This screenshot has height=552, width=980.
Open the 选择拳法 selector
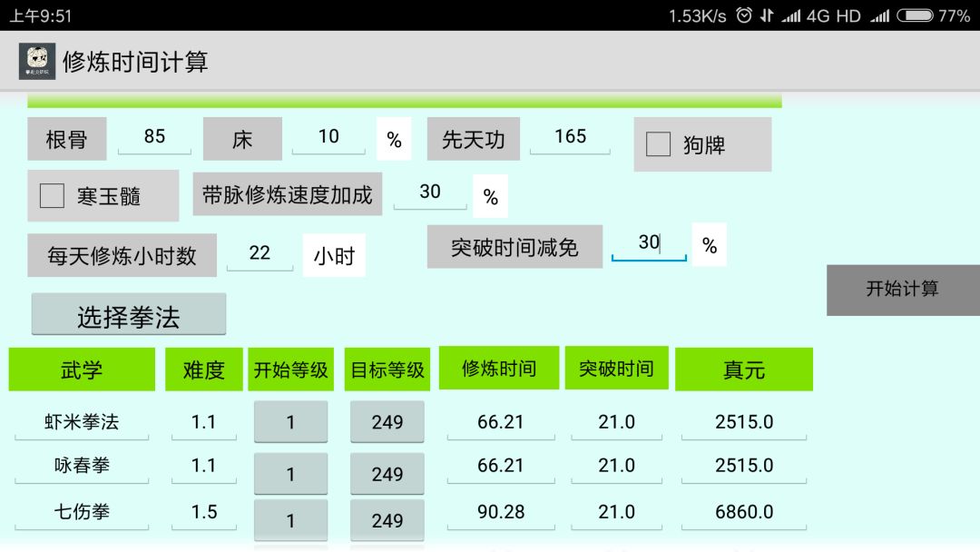pos(129,314)
